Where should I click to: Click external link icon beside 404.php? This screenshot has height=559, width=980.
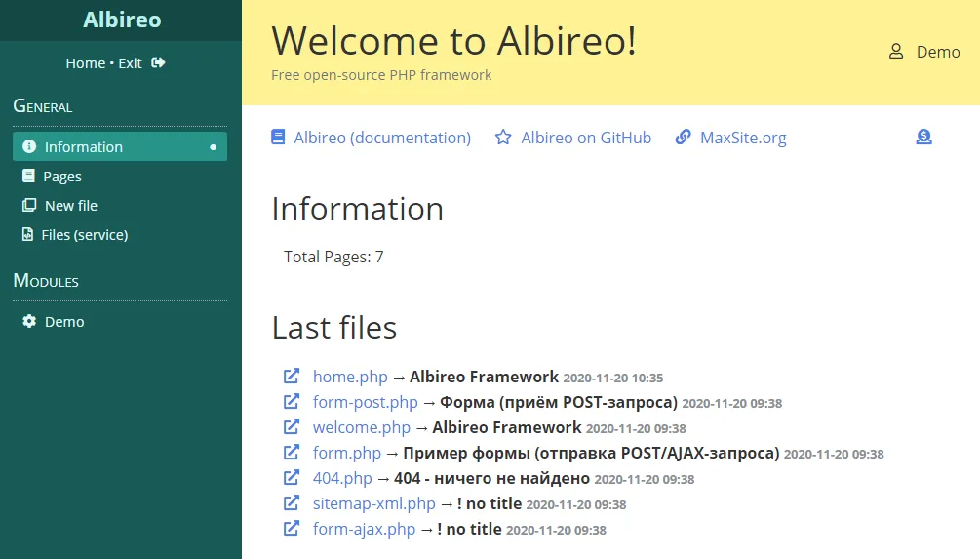[x=292, y=478]
